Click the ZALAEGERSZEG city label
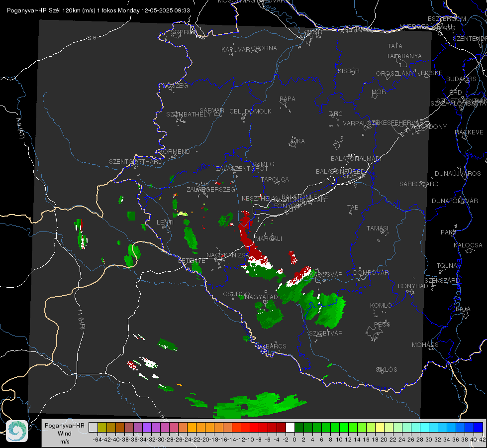Viewport: 487px width, 448px height. click(211, 189)
